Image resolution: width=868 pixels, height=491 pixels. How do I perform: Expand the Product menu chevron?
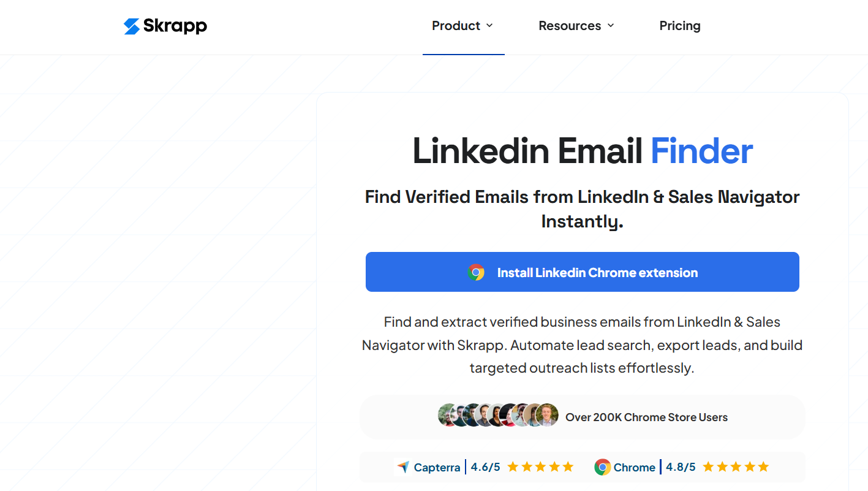[489, 26]
